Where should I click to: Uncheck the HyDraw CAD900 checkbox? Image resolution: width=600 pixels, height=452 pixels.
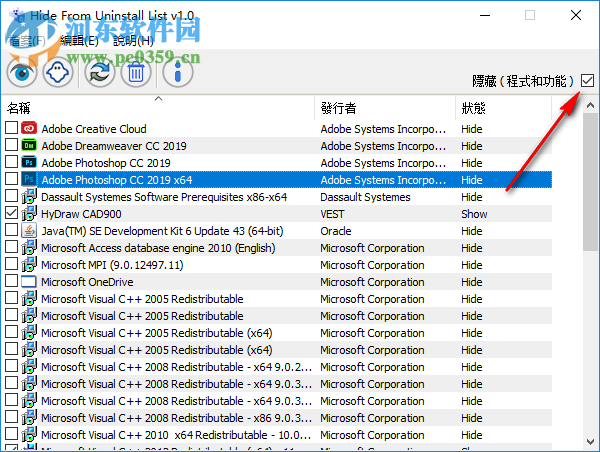11,213
